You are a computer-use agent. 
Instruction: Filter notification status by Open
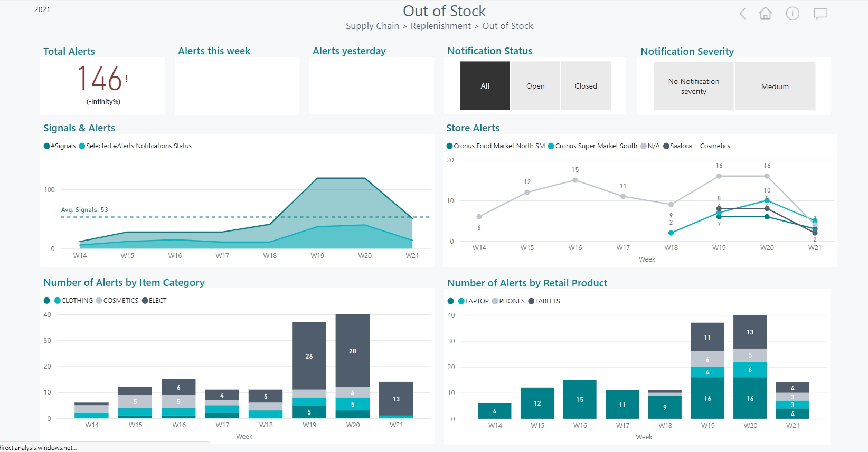click(535, 86)
